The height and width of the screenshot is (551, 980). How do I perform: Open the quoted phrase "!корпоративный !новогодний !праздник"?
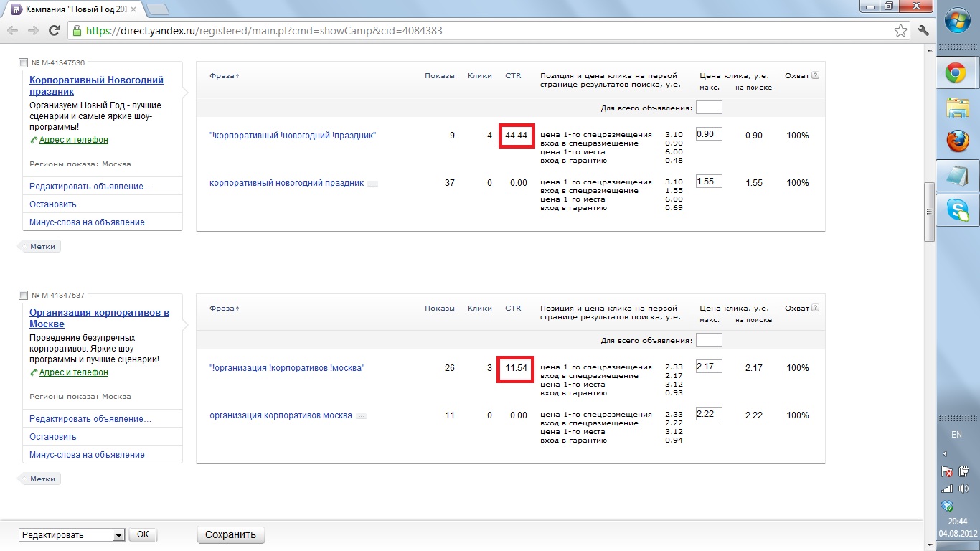click(293, 136)
